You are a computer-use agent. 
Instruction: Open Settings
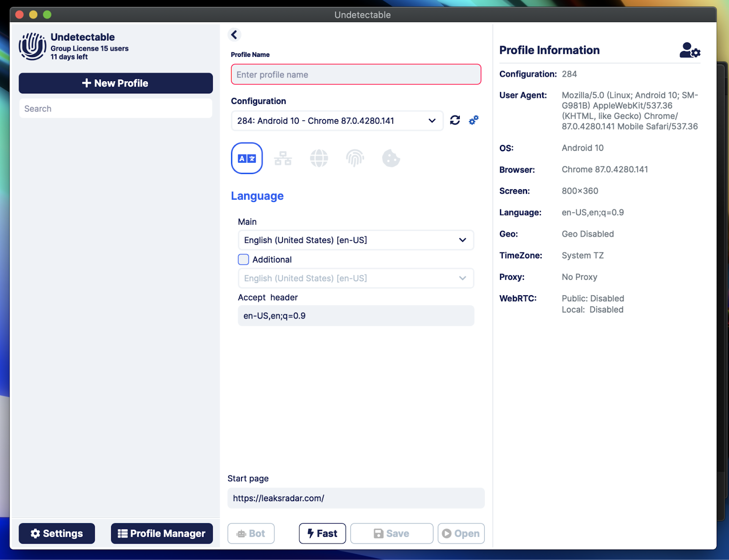pyautogui.click(x=57, y=534)
